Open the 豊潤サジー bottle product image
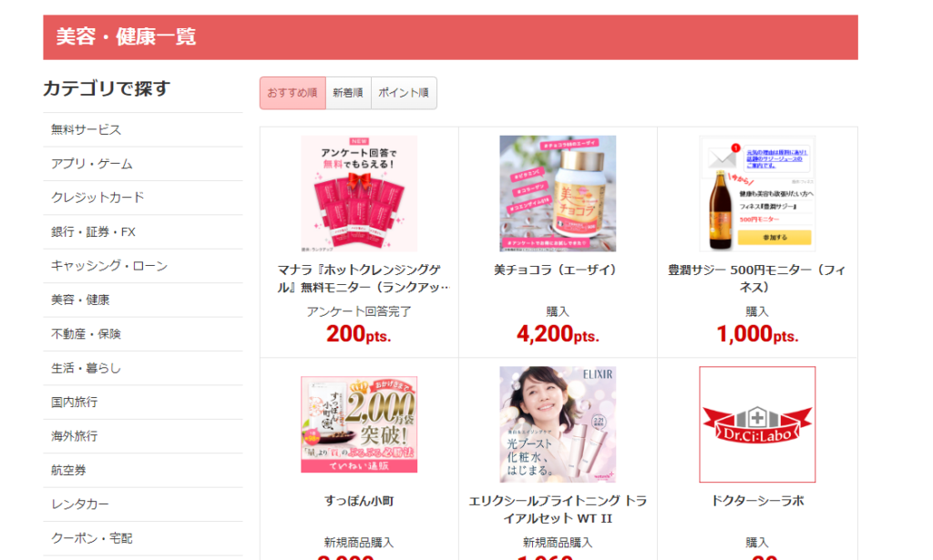This screenshot has height=560, width=933. (757, 193)
